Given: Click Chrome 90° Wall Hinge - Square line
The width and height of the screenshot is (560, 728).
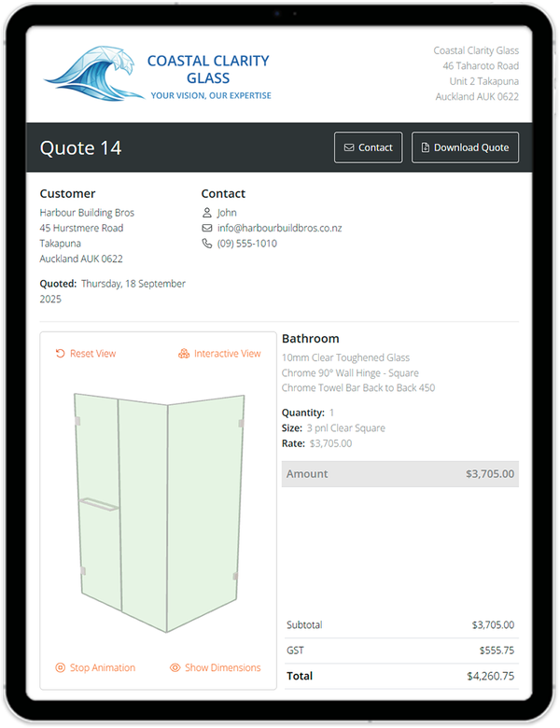Looking at the screenshot, I should pyautogui.click(x=350, y=372).
